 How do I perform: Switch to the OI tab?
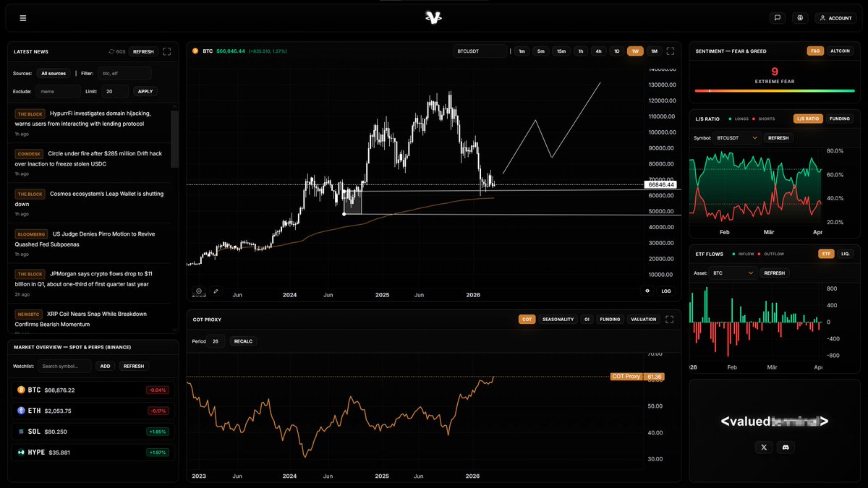pos(587,319)
